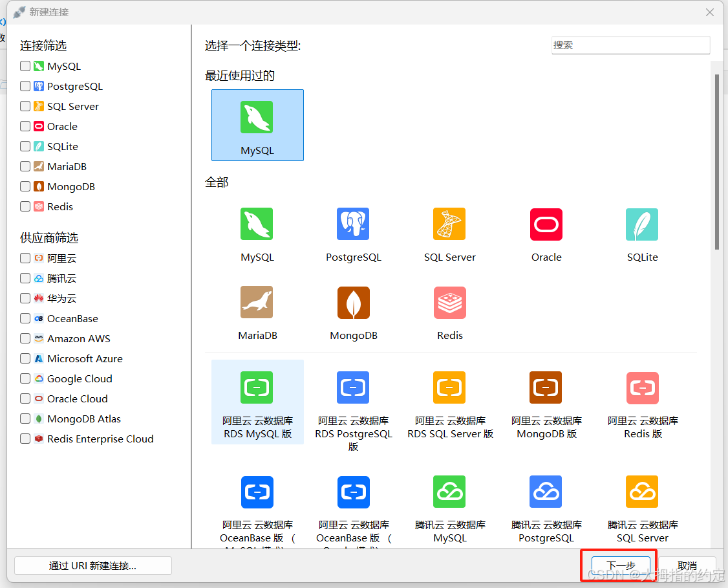Click the connection list vertical scrollbar
This screenshot has height=588, width=728.
click(x=716, y=162)
